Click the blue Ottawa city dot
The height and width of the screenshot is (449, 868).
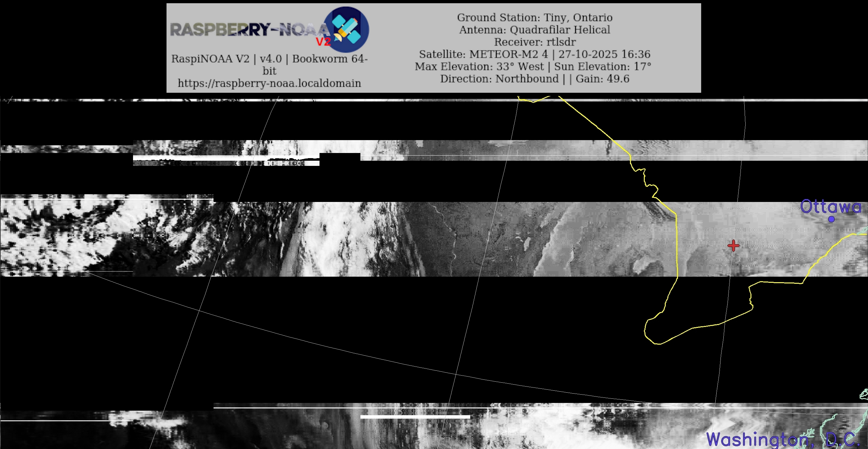click(x=831, y=219)
